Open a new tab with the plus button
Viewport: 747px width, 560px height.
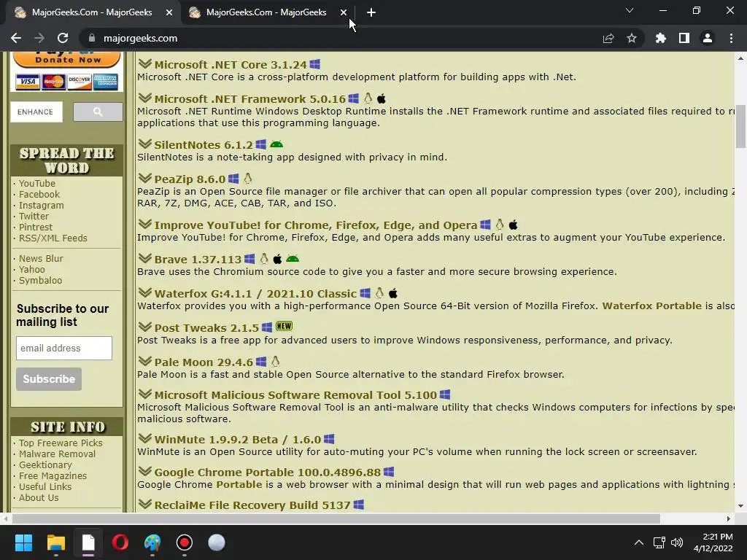click(371, 12)
